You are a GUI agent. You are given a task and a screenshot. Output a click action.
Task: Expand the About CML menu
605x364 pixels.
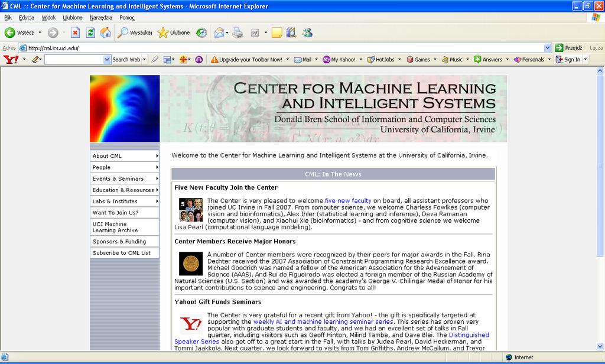coord(124,156)
